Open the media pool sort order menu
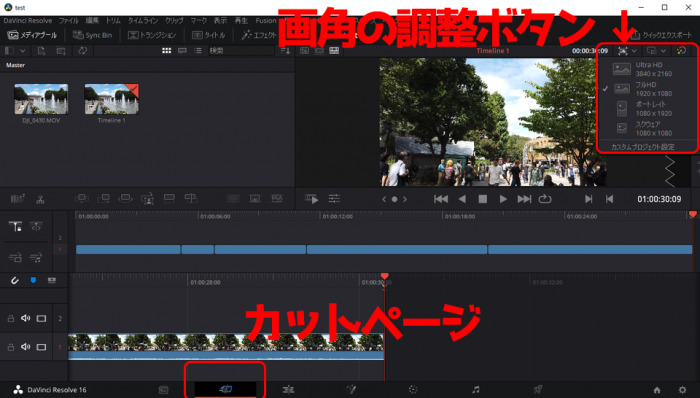The width and height of the screenshot is (700, 398). pos(285,51)
